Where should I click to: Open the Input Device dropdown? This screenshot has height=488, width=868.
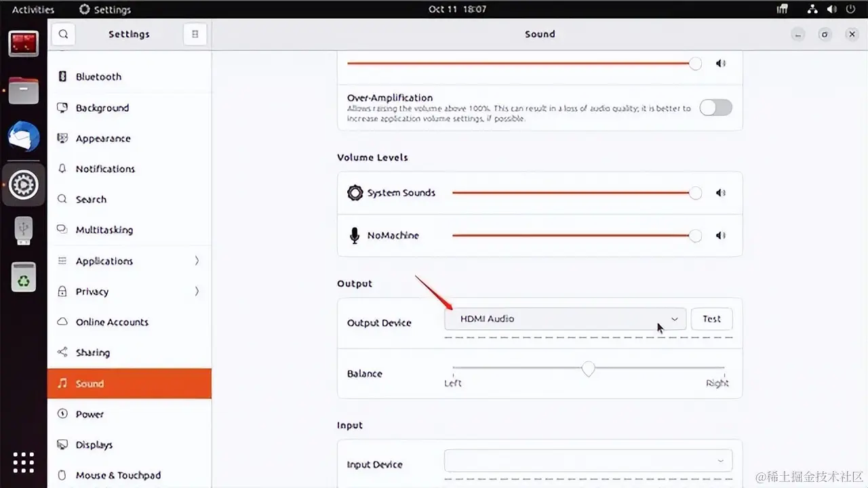[x=588, y=460]
